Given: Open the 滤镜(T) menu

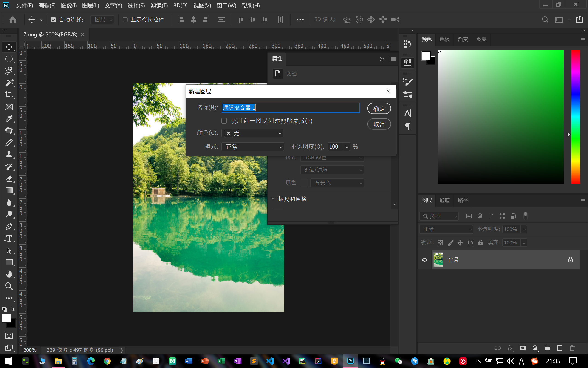Looking at the screenshot, I should coord(159,5).
